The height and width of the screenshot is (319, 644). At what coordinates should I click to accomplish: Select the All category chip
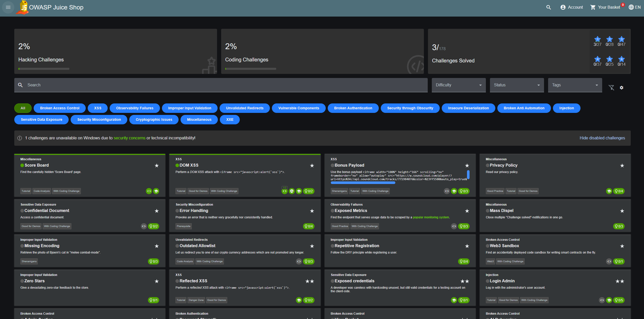pos(23,108)
